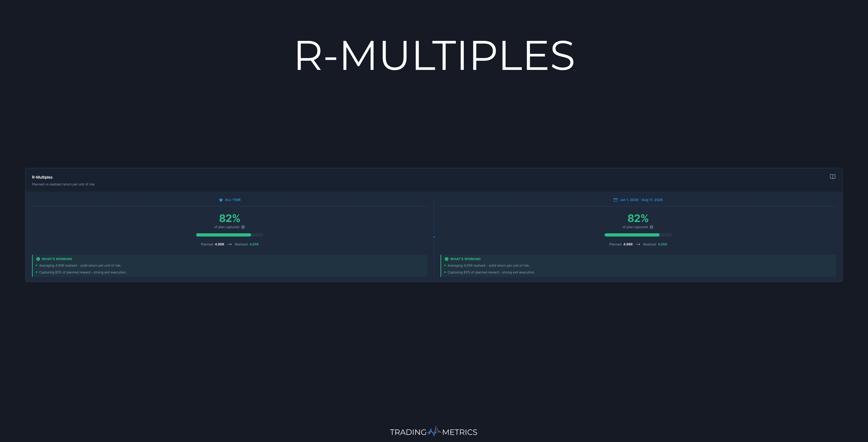This screenshot has height=442, width=868.
Task: Click the calendar icon beside date range
Action: [x=615, y=200]
